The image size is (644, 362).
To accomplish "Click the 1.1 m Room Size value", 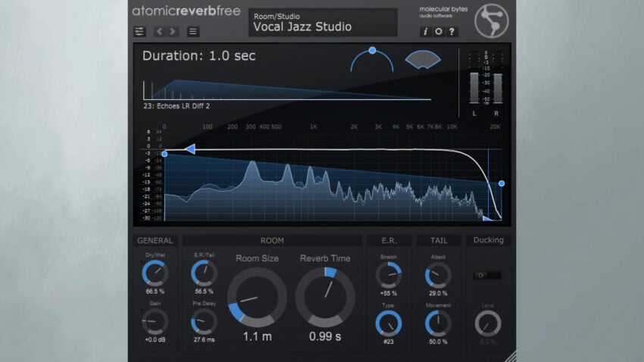I will (257, 336).
